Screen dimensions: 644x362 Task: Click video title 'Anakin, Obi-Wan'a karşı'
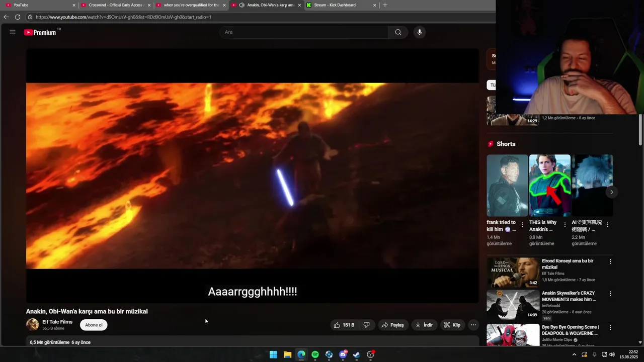coord(87,311)
